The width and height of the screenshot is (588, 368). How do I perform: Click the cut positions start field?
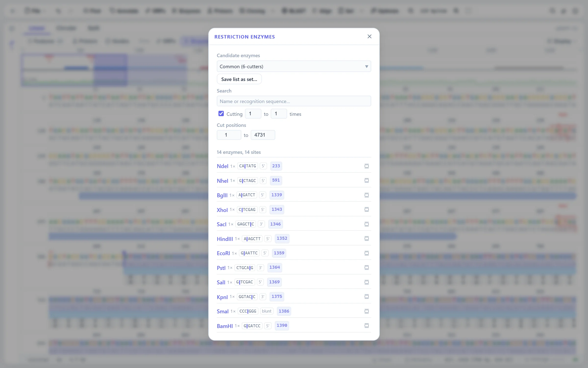point(229,135)
